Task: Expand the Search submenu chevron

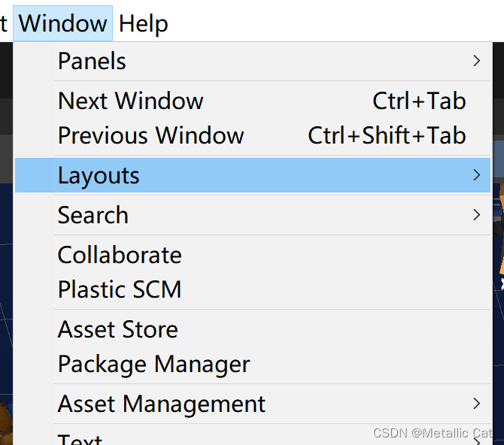Action: [x=477, y=215]
